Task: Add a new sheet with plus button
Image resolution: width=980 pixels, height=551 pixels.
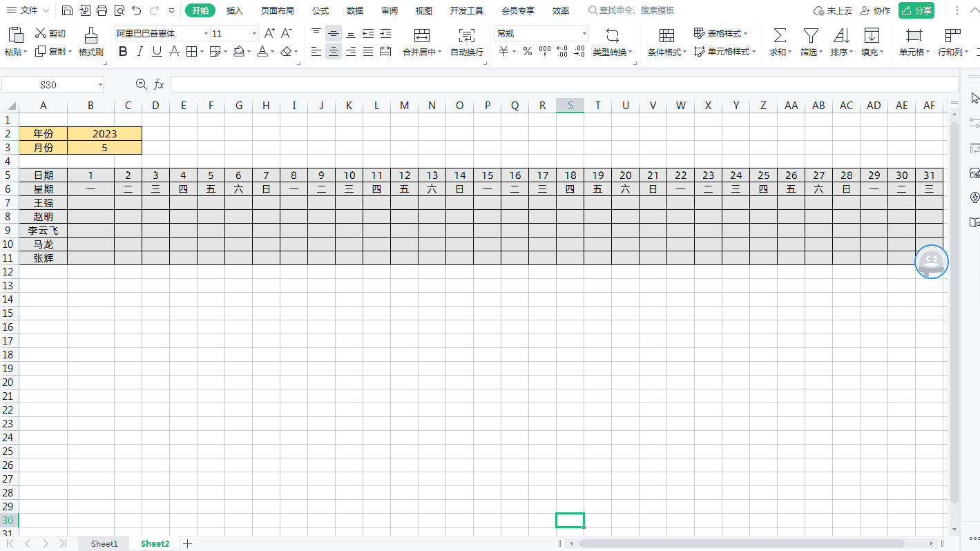Action: tap(187, 543)
